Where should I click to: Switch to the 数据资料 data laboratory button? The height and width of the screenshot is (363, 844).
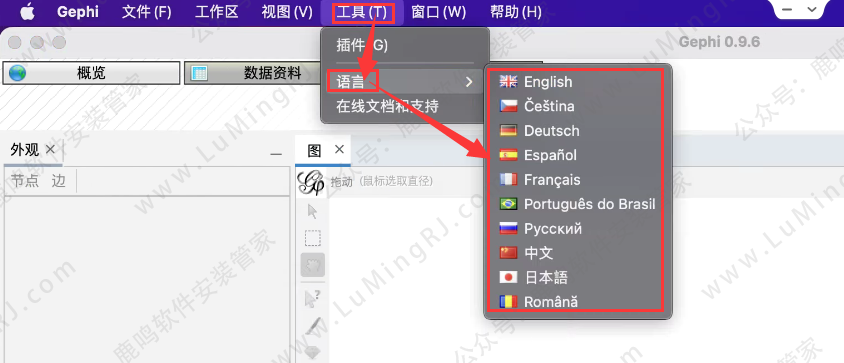[253, 73]
